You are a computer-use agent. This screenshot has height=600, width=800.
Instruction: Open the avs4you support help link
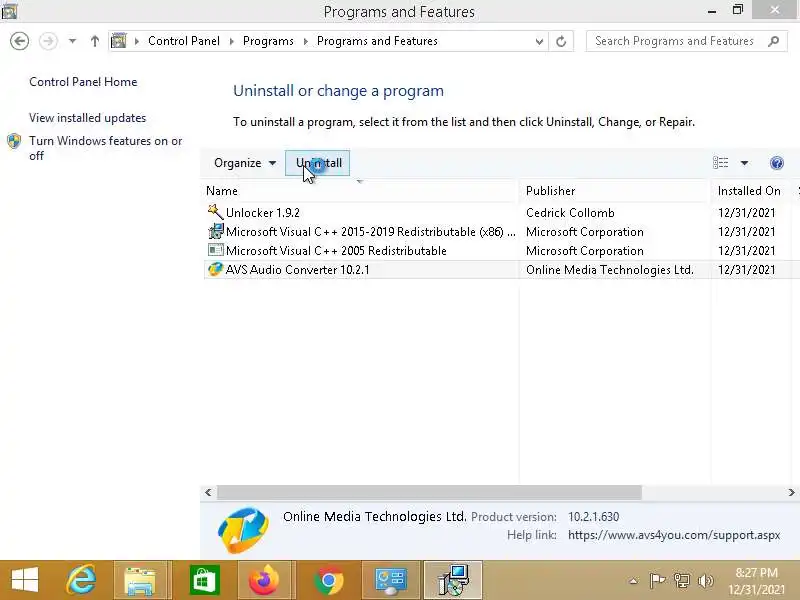click(673, 535)
